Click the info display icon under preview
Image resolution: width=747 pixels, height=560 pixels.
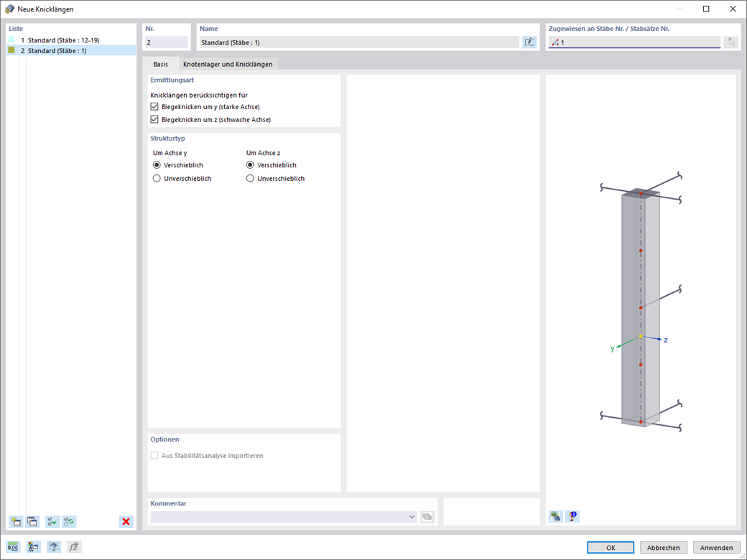coord(572,516)
